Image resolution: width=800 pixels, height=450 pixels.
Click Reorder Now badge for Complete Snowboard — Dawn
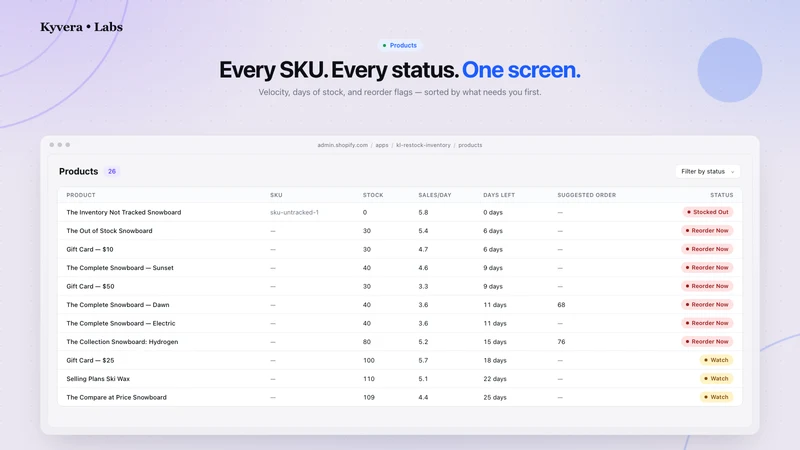[707, 305]
